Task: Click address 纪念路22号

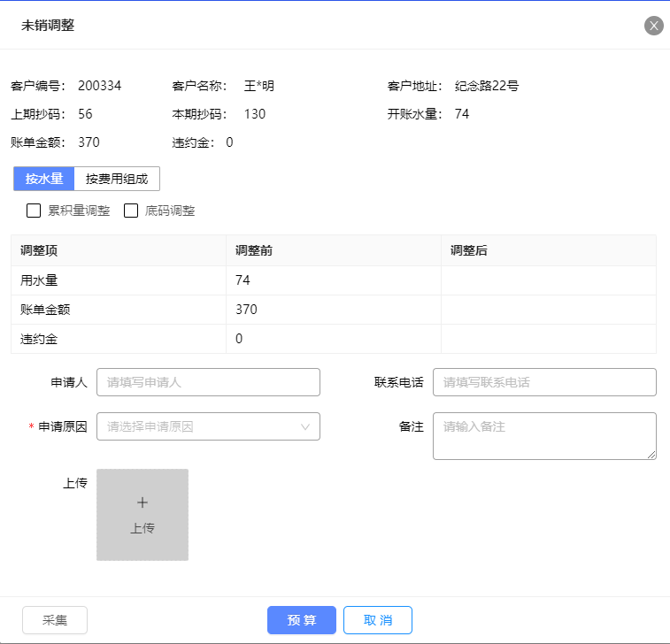Action: point(487,86)
